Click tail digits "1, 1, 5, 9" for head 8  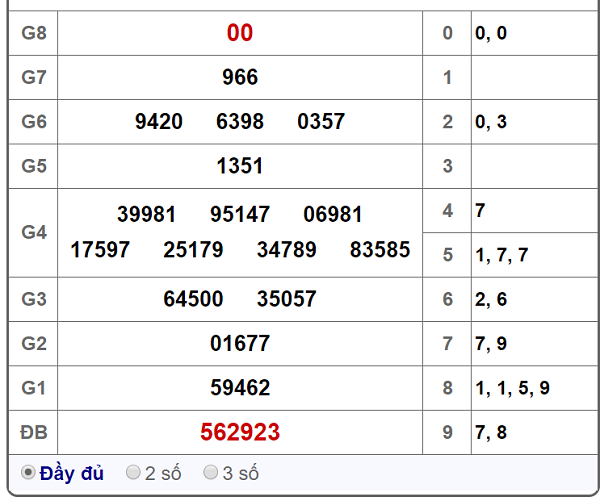click(x=513, y=388)
